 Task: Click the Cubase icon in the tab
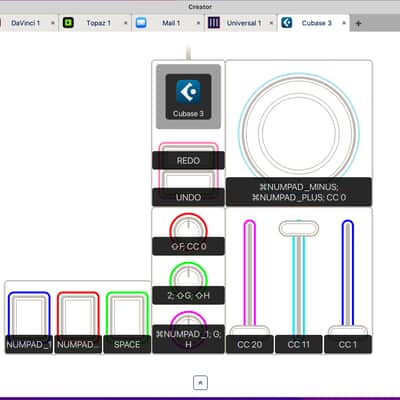pos(287,23)
